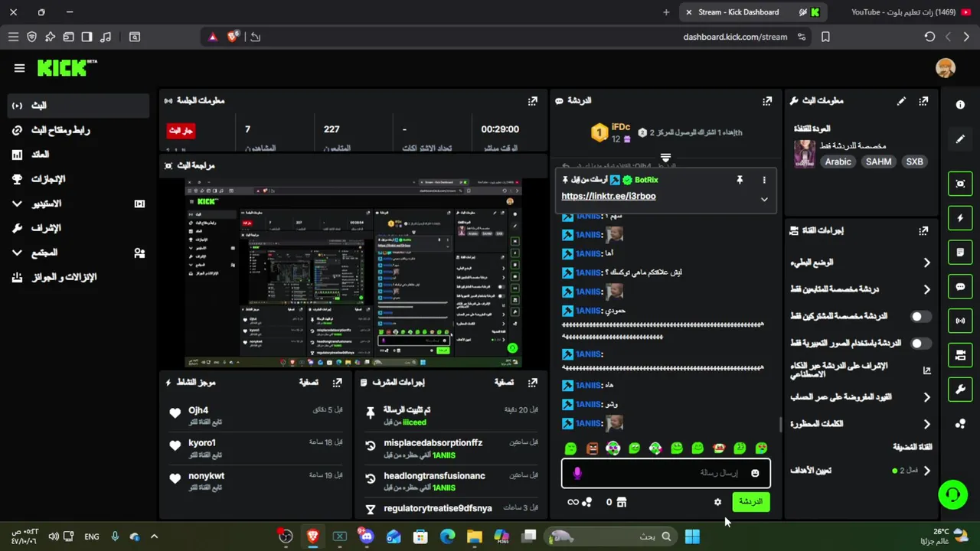Toggle stream info wrench icon in right rail
Image resolution: width=980 pixels, height=551 pixels.
(x=960, y=390)
